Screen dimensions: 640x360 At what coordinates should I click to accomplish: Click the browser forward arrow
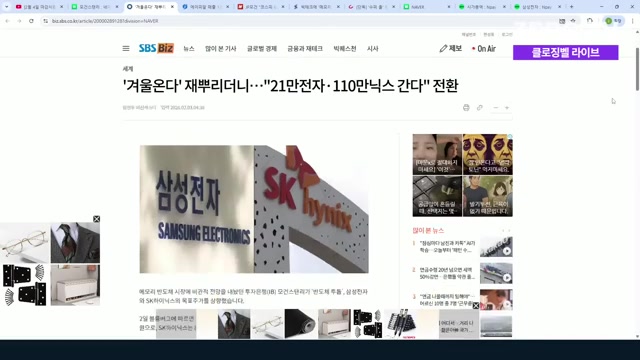[x=19, y=21]
